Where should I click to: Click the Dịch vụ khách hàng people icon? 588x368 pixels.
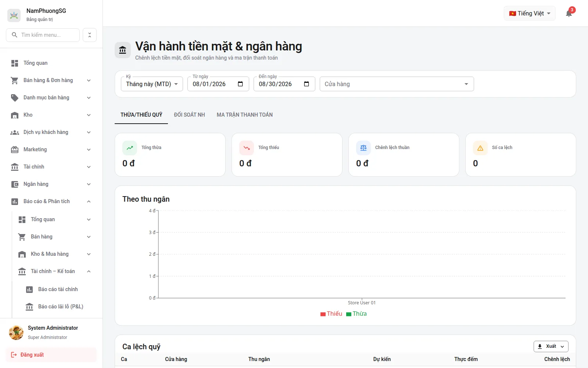click(15, 132)
